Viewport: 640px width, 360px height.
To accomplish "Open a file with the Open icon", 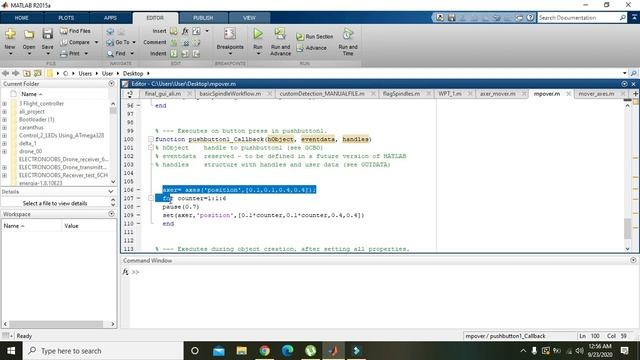I will [x=29, y=40].
